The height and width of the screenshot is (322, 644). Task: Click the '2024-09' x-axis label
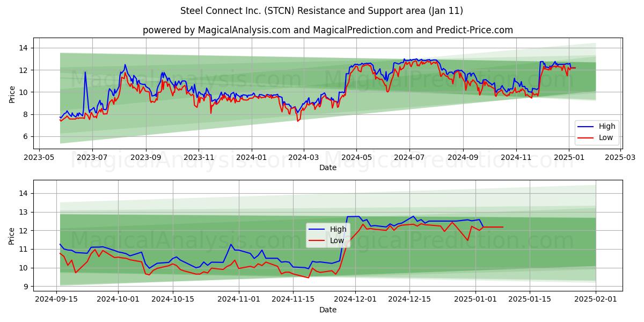[x=463, y=158]
